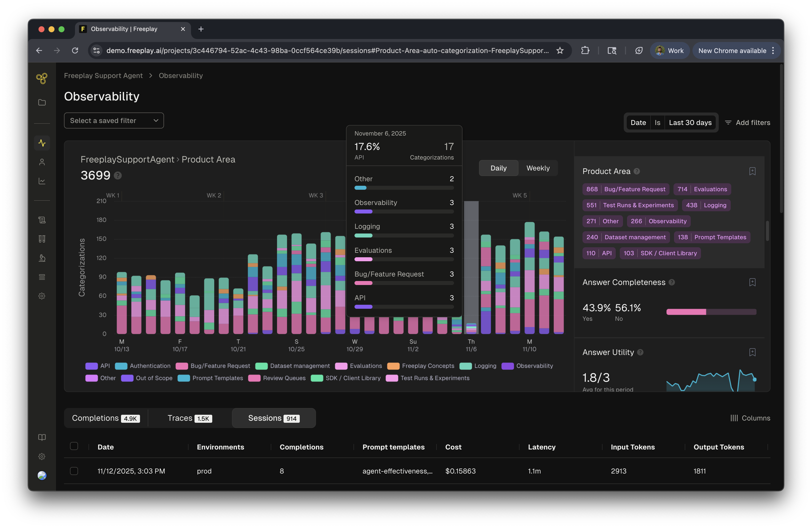Image resolution: width=812 pixels, height=528 pixels.
Task: Open the line chart analytics sidebar icon
Action: point(41,181)
